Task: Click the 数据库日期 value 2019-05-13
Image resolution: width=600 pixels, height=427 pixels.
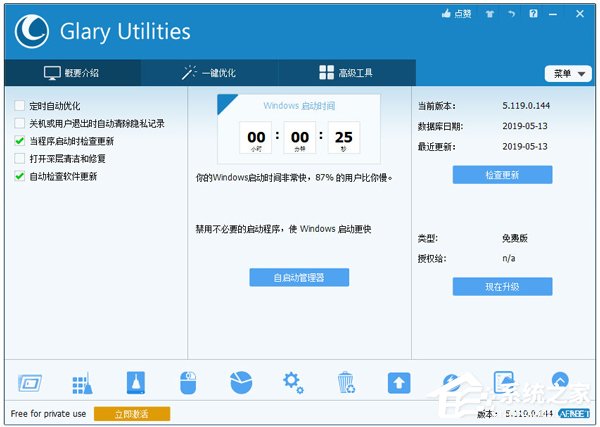Action: click(x=525, y=126)
